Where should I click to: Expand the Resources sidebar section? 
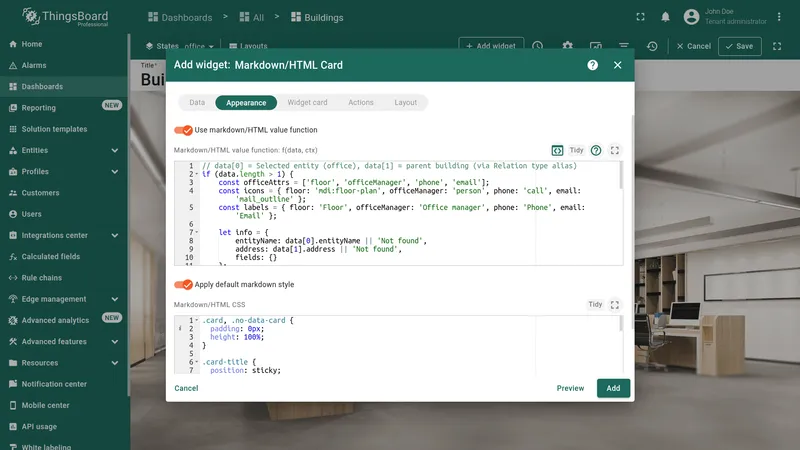tap(64, 363)
